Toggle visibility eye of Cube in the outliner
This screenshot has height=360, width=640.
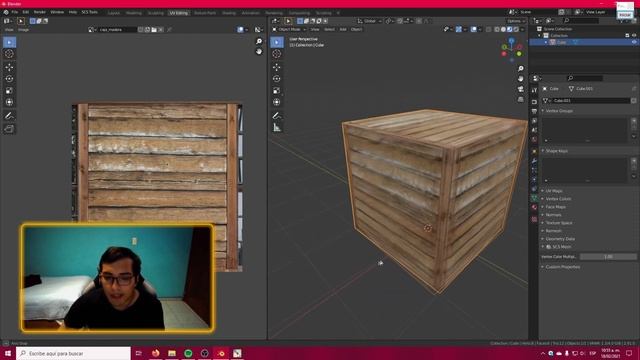coord(634,42)
